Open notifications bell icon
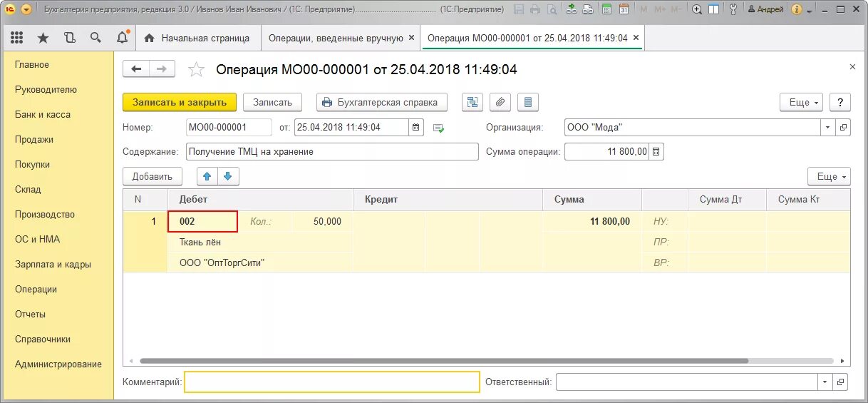 [123, 38]
